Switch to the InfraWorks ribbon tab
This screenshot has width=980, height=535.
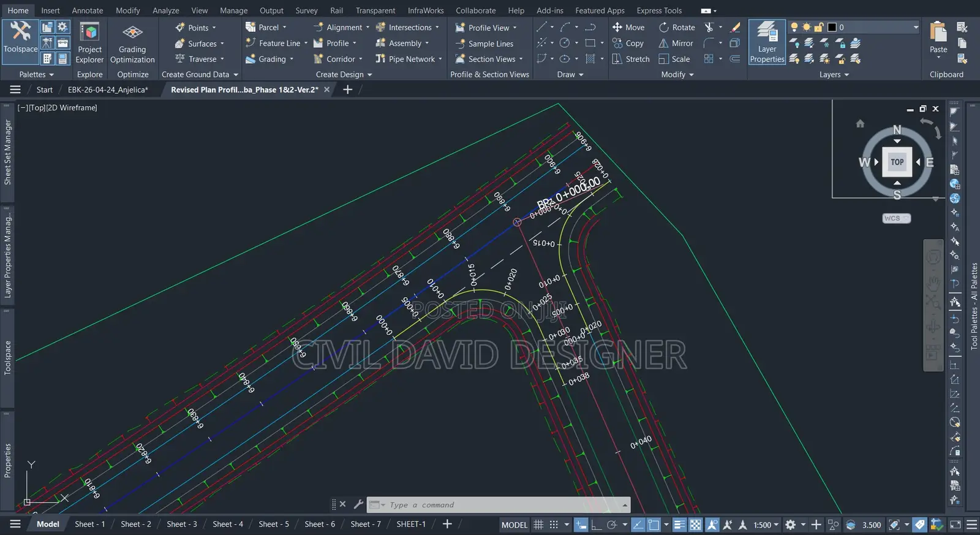[426, 10]
